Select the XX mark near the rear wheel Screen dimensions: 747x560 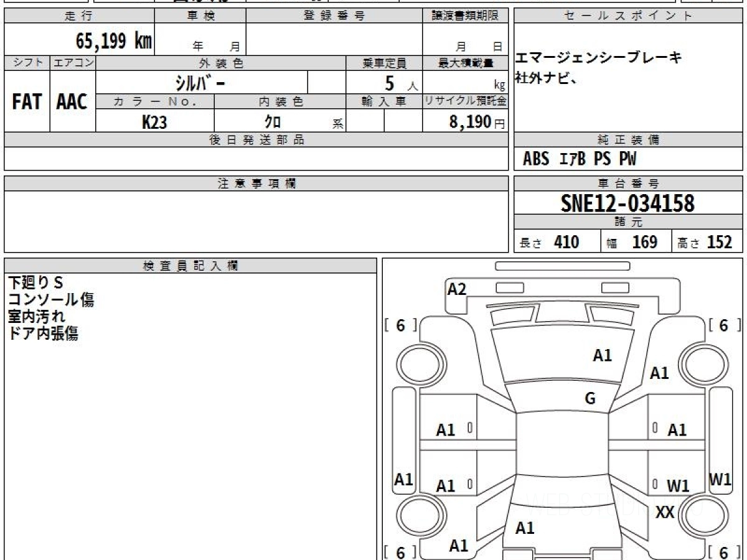coord(665,512)
